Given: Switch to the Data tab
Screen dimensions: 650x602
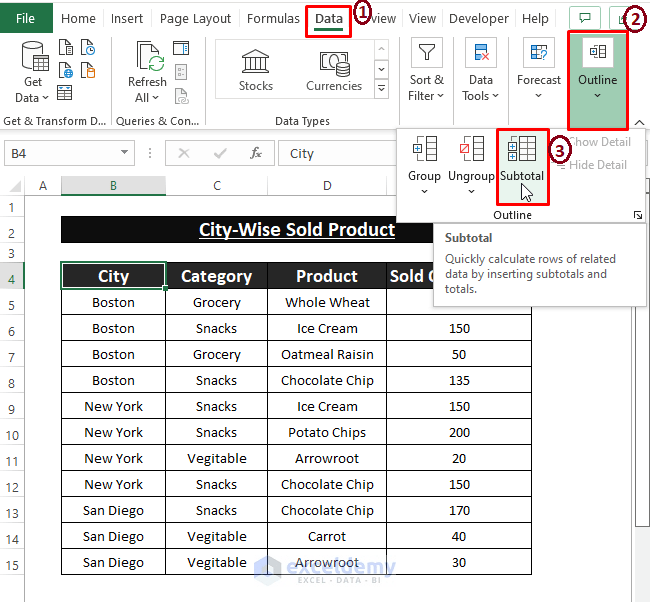Looking at the screenshot, I should [x=329, y=18].
